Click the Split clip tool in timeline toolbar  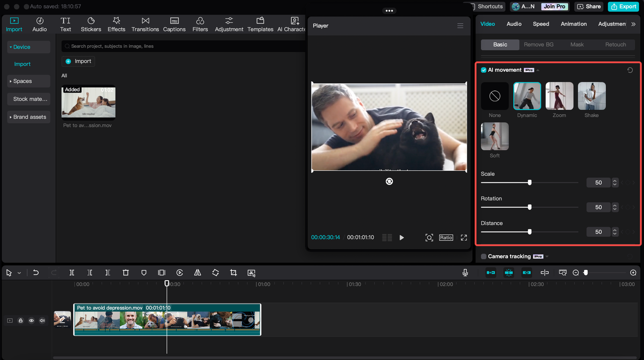[x=72, y=273]
